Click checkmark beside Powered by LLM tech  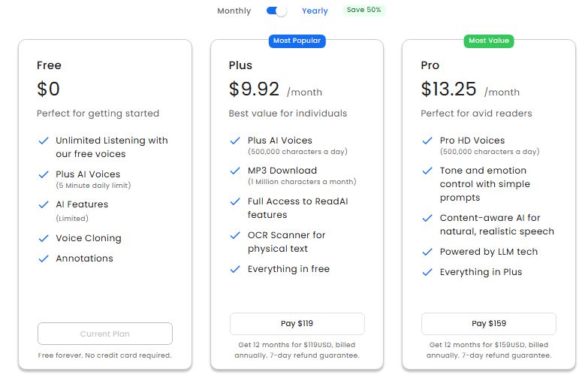(427, 252)
